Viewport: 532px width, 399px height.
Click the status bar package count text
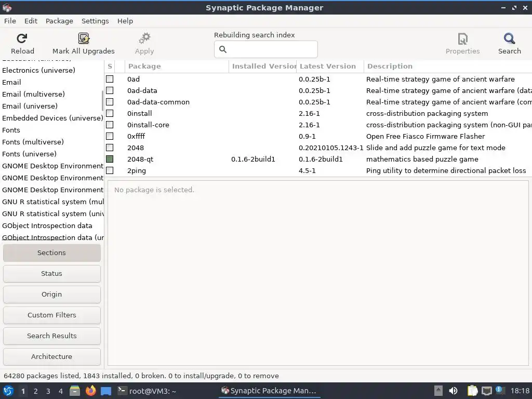141,376
